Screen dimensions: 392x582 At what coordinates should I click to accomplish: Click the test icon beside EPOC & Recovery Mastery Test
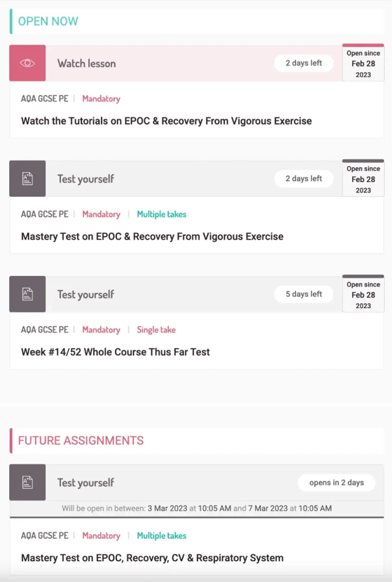click(28, 179)
